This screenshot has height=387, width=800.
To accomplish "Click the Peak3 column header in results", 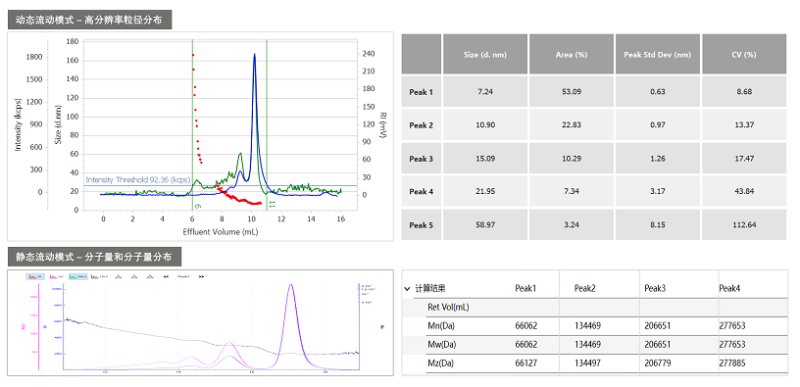I will [655, 289].
